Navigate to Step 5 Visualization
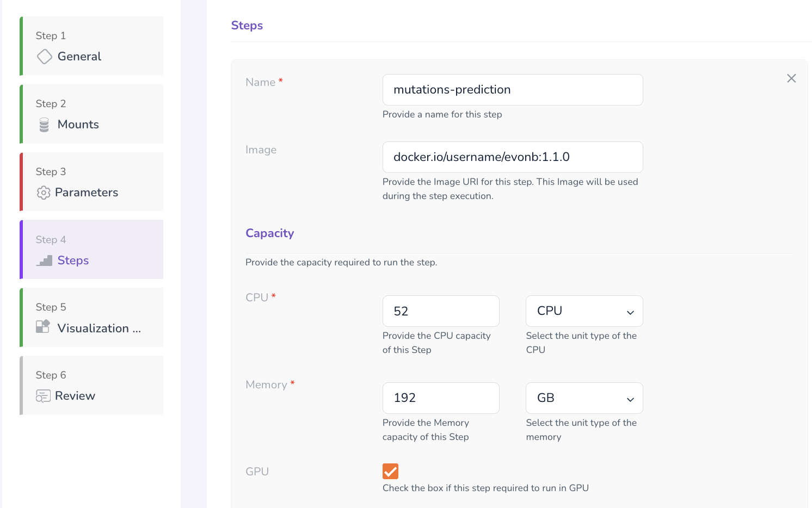 [93, 318]
